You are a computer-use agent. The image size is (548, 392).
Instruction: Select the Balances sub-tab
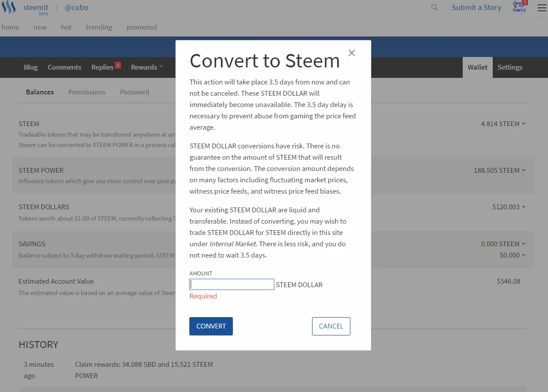pos(40,92)
